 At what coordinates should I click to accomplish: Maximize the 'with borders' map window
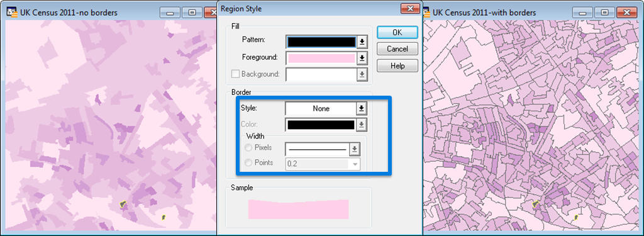click(x=604, y=13)
